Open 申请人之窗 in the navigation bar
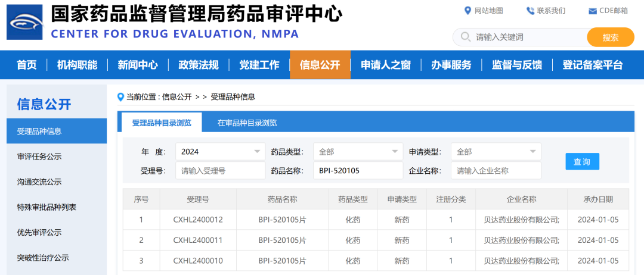 coord(385,65)
